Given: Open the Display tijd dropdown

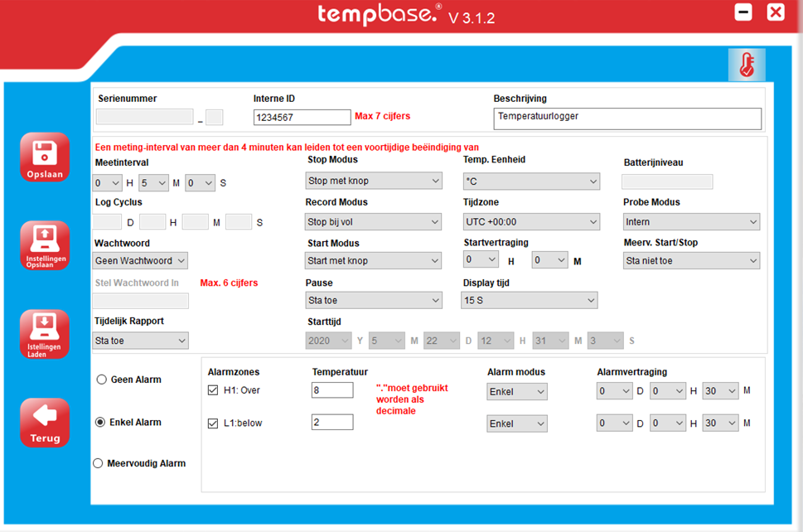Looking at the screenshot, I should click(x=530, y=301).
